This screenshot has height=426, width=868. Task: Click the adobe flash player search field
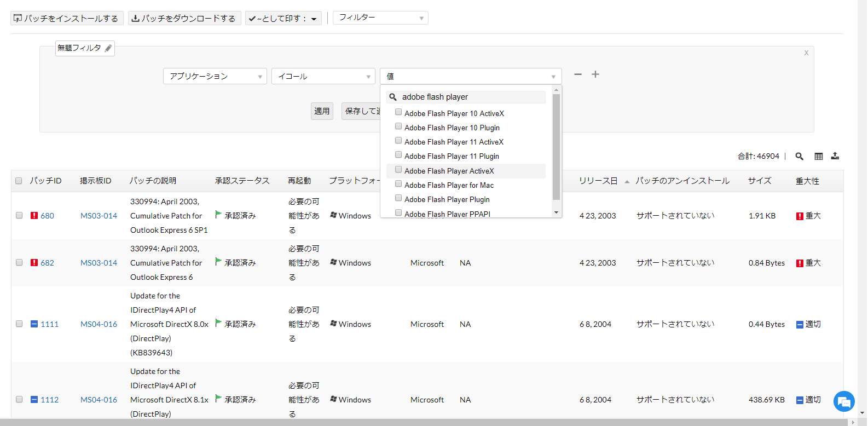pos(471,97)
